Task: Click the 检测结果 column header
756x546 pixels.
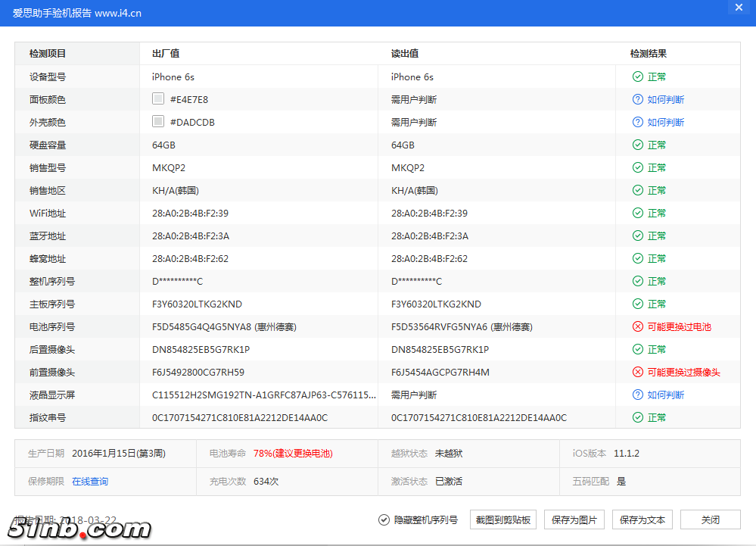Action: pyautogui.click(x=649, y=54)
